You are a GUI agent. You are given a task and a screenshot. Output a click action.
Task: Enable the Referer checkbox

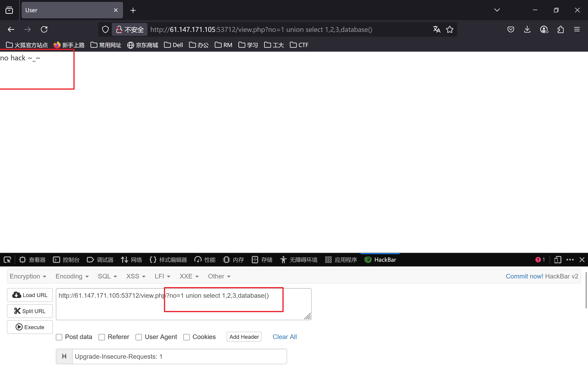102,337
